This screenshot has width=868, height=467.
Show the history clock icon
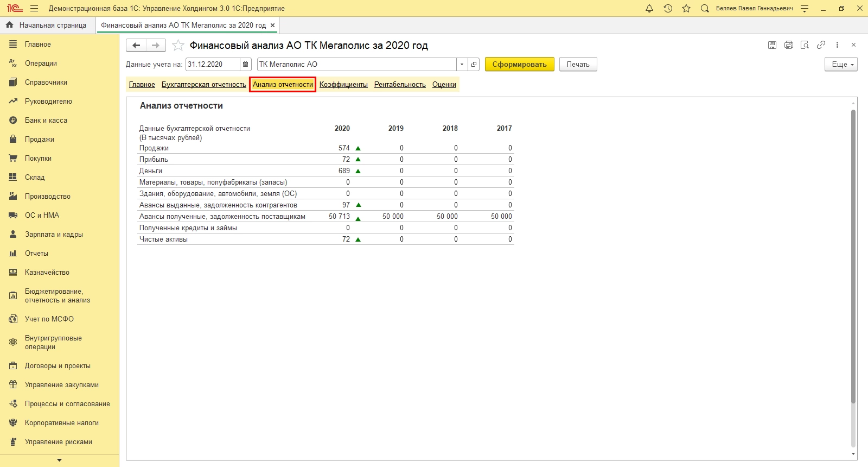[x=668, y=8]
